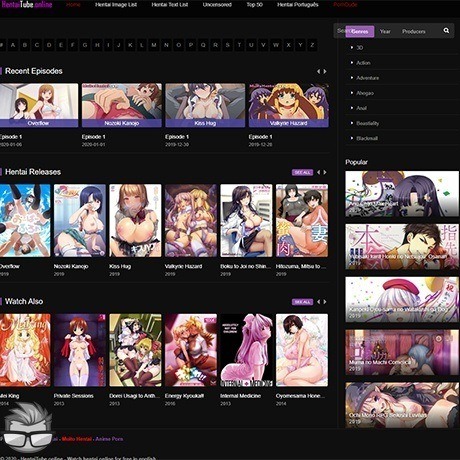Select the Year tab in sidebar
The height and width of the screenshot is (460, 460).
click(385, 32)
